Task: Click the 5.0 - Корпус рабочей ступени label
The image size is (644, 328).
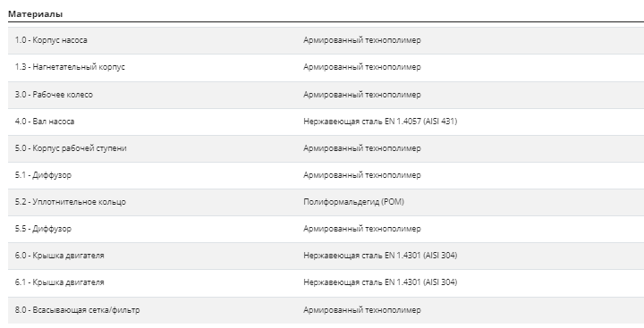Action: point(71,148)
